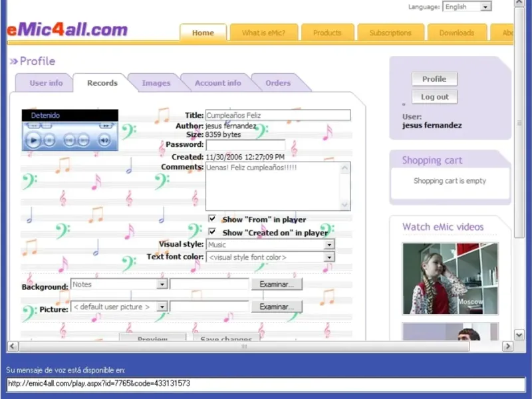Screen dimensions: 532x399
Task: Play the Moscow girl video thumbnail
Action: (450, 278)
